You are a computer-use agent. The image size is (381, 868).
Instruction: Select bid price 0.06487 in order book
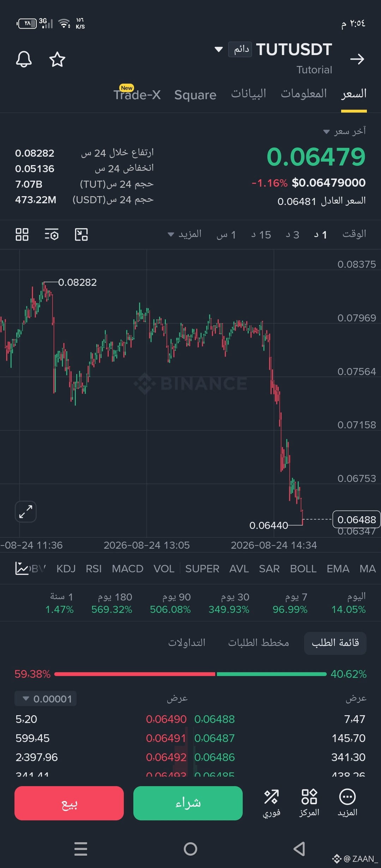(x=214, y=738)
